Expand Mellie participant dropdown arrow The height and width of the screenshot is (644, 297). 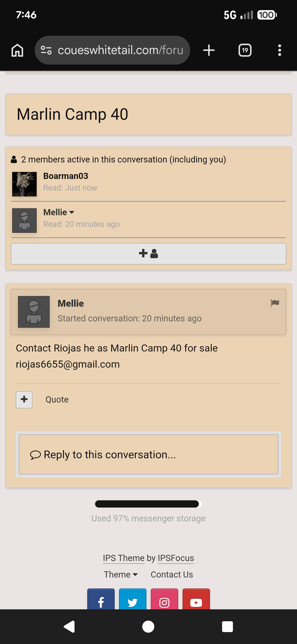pyautogui.click(x=72, y=212)
